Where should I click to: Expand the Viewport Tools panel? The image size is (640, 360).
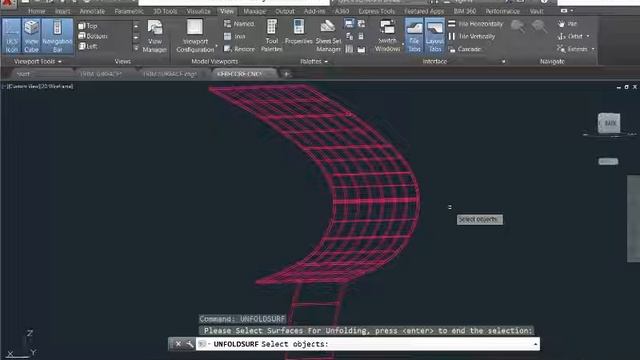coord(37,61)
